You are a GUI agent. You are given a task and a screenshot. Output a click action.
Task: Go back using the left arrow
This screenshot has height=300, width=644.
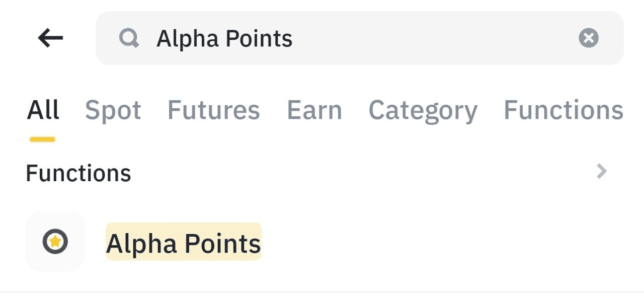click(50, 38)
